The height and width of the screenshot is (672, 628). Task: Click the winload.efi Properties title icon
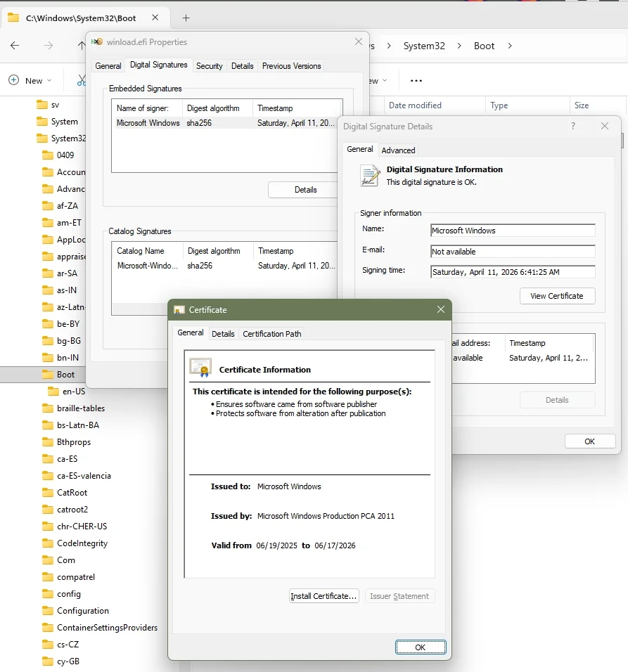point(97,41)
